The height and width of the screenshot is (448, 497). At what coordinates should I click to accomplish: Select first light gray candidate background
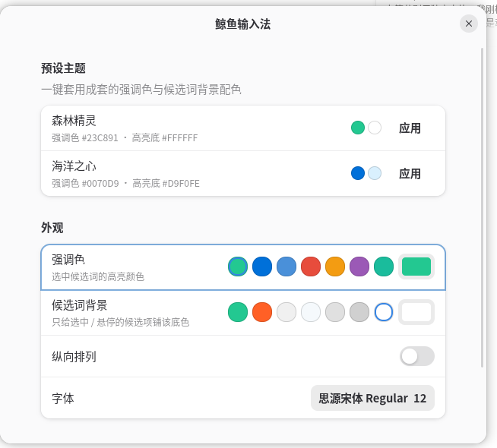(286, 312)
